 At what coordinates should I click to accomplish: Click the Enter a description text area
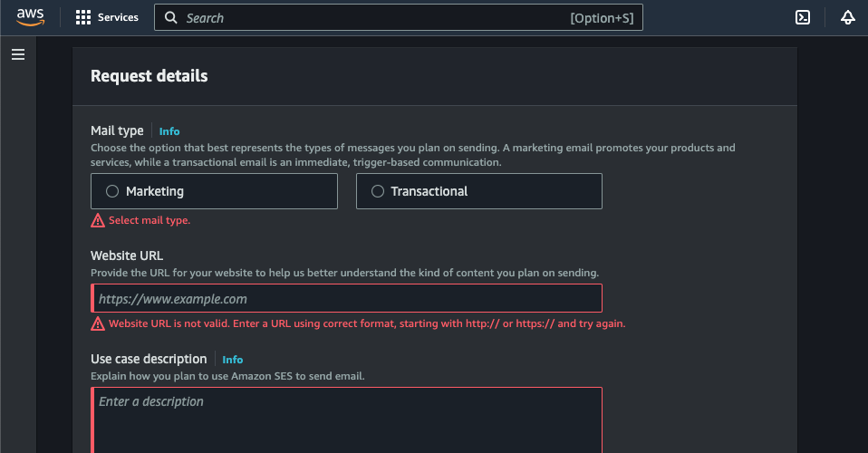[x=347, y=419]
